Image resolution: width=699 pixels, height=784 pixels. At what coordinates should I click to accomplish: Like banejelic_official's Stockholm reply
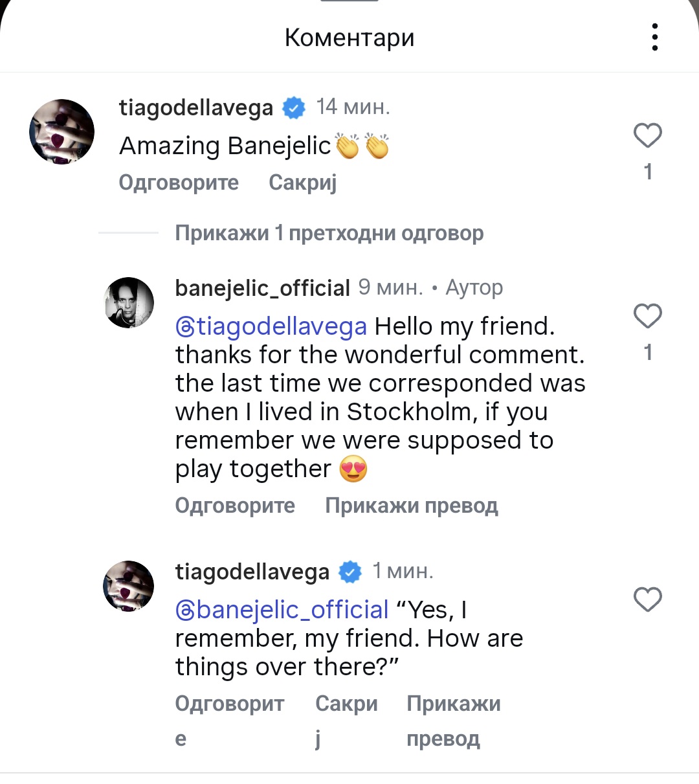point(647,316)
